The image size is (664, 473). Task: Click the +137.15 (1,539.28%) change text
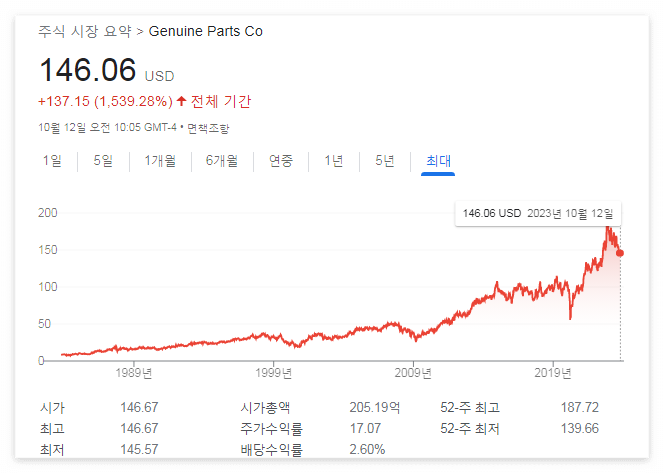click(105, 102)
